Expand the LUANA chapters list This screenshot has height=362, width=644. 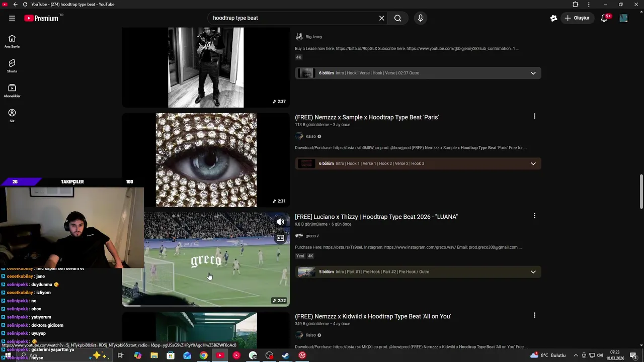[533, 272]
